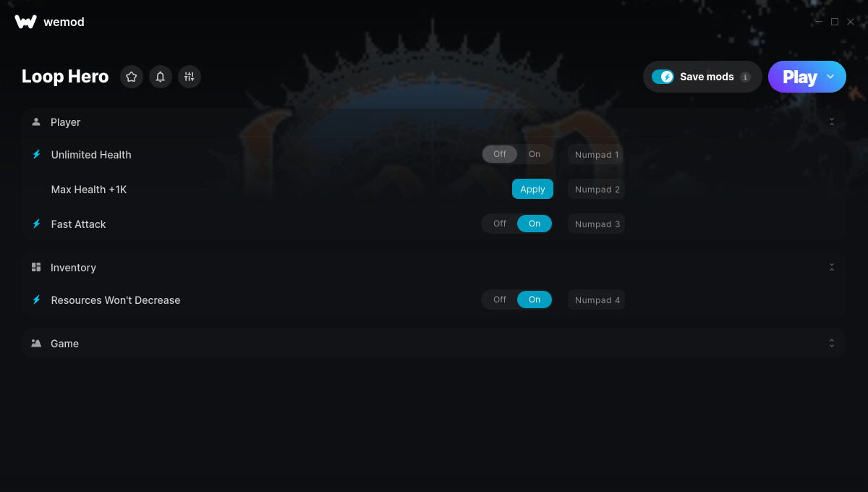Screen dimensions: 868x492
Task: Change the Numpad 1 hotkey binding
Action: (x=597, y=154)
